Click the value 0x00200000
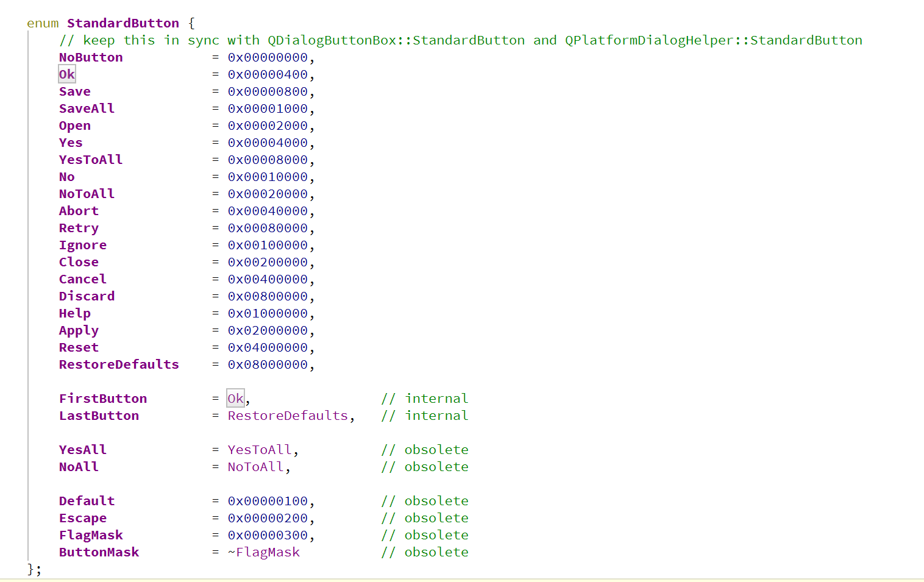Image resolution: width=924 pixels, height=582 pixels. coord(268,262)
